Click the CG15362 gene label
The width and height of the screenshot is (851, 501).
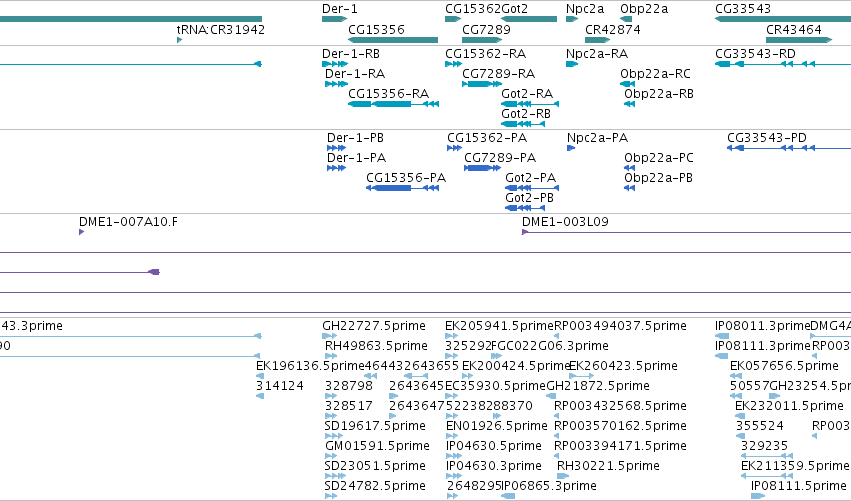pos(473,9)
